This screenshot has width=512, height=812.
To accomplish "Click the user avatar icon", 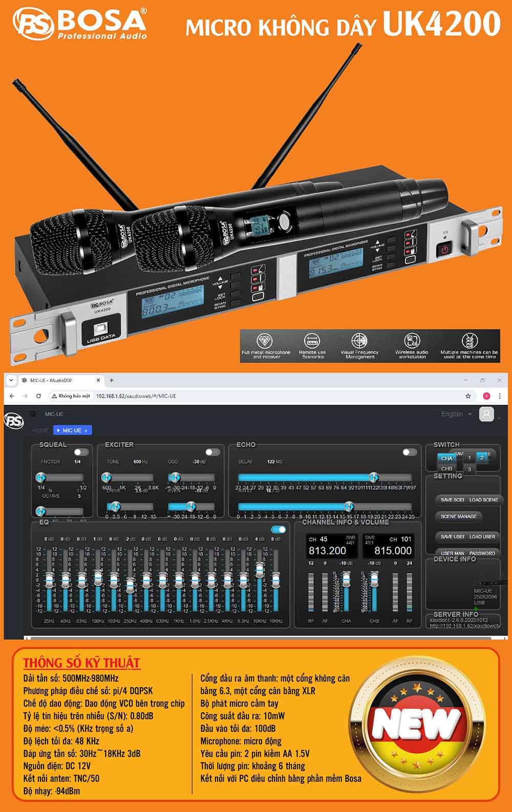I will (x=486, y=414).
